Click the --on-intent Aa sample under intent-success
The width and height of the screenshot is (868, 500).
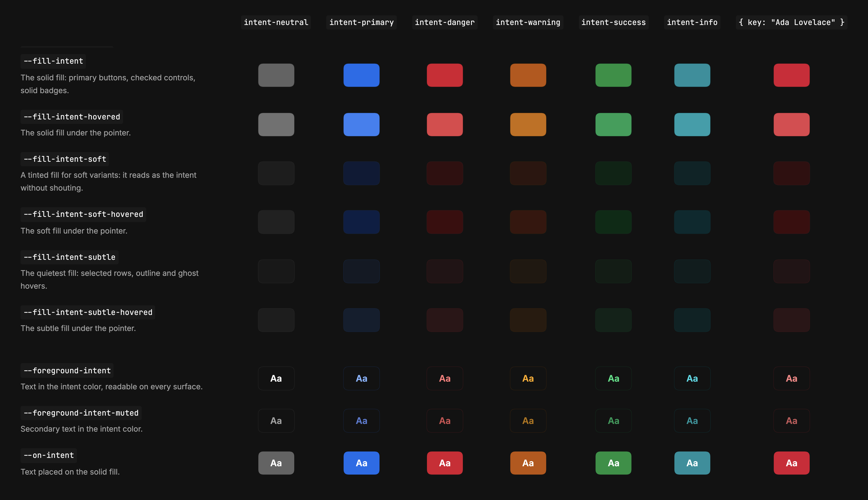tap(613, 463)
